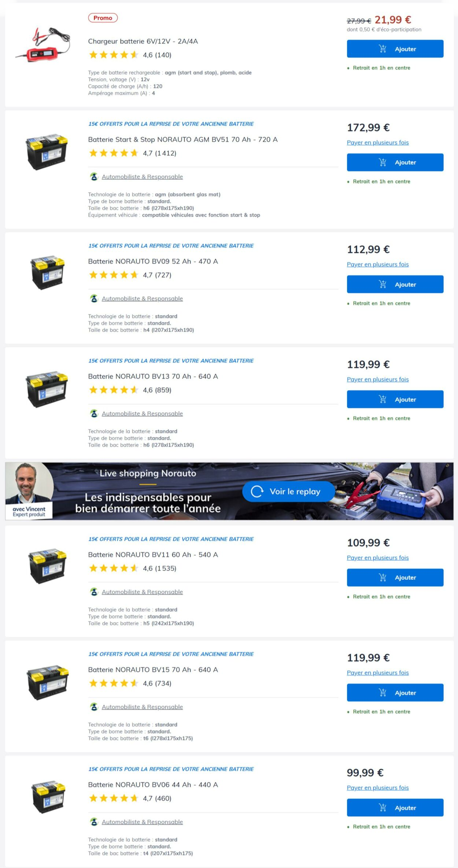Click the Promo badge on the charger
The image size is (458, 868).
[x=103, y=18]
